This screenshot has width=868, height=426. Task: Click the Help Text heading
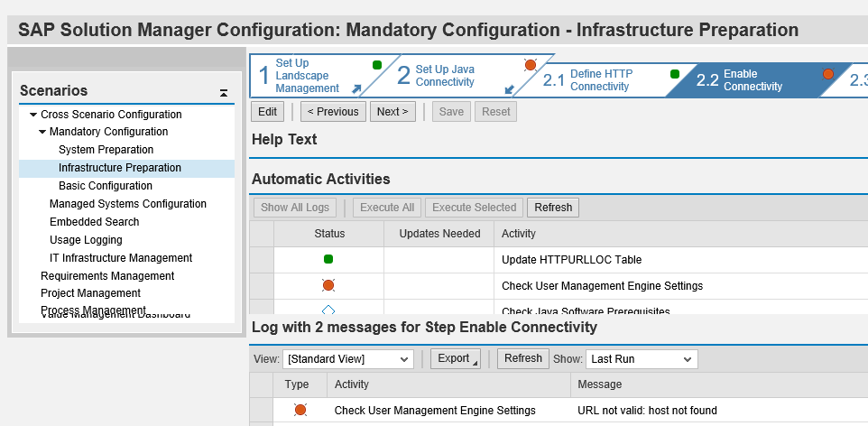(x=284, y=140)
